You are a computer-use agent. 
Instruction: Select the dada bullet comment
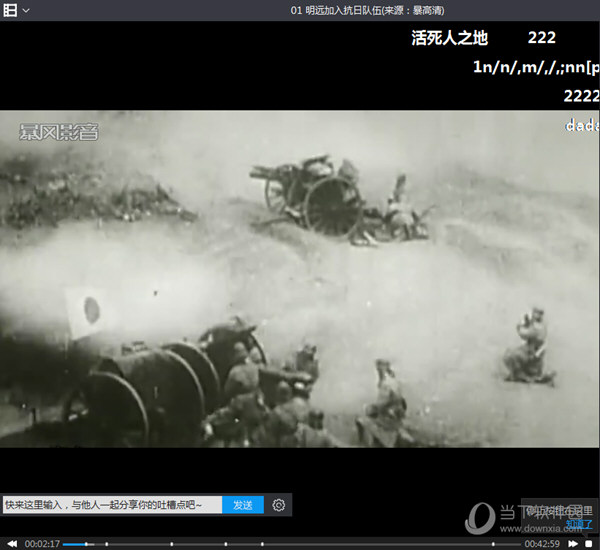point(582,126)
